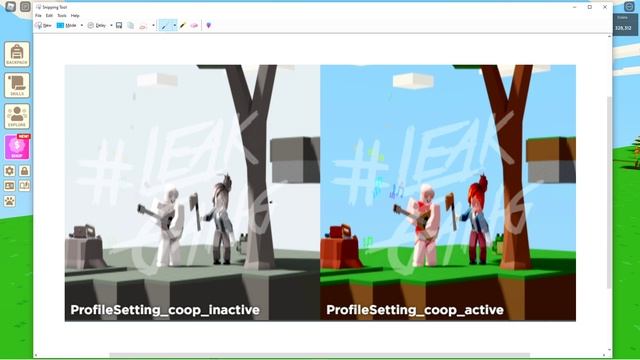Open the Tools menu in Snipping Tool

(62, 16)
